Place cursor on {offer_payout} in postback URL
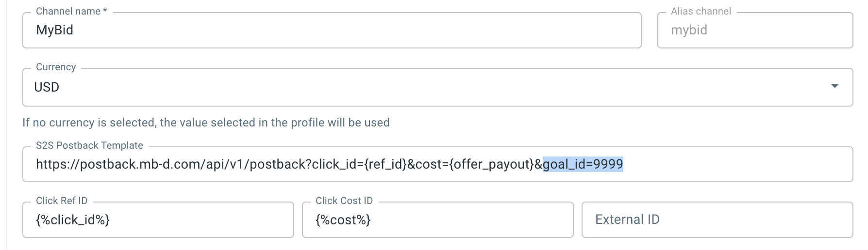Viewport: 868px width, 250px height. click(491, 164)
